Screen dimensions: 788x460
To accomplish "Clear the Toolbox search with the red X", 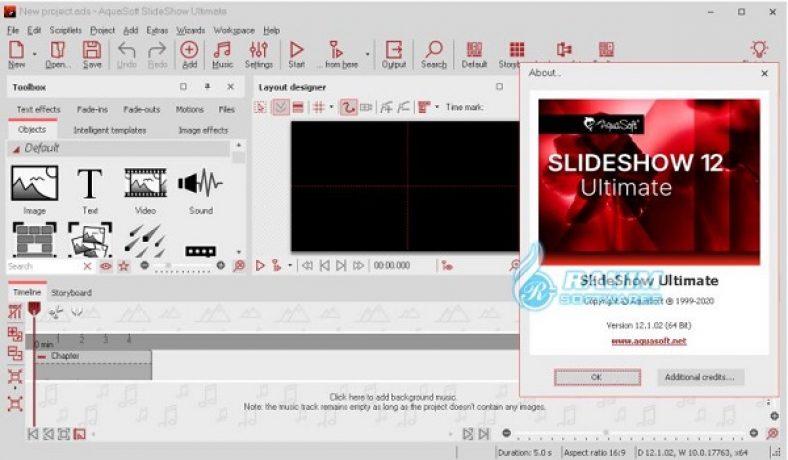I will pos(87,266).
